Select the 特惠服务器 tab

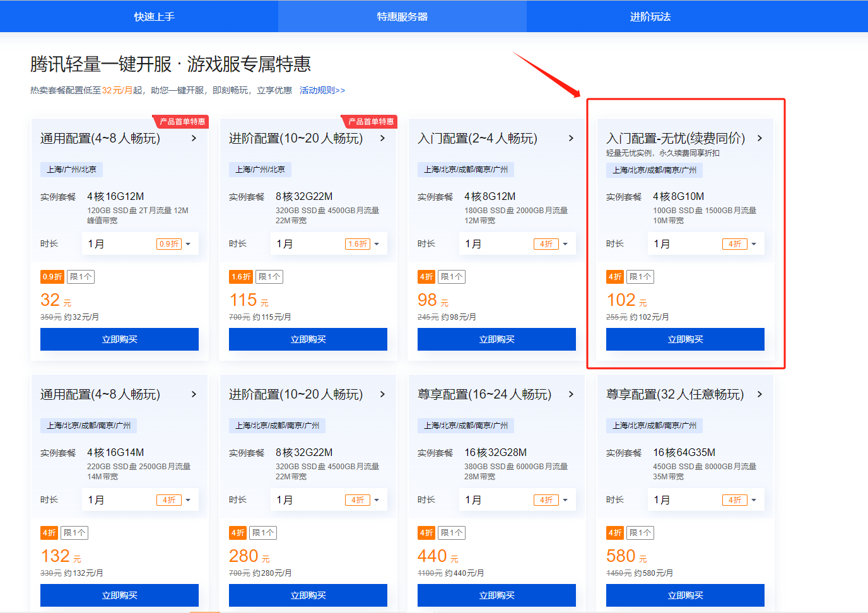[x=402, y=16]
